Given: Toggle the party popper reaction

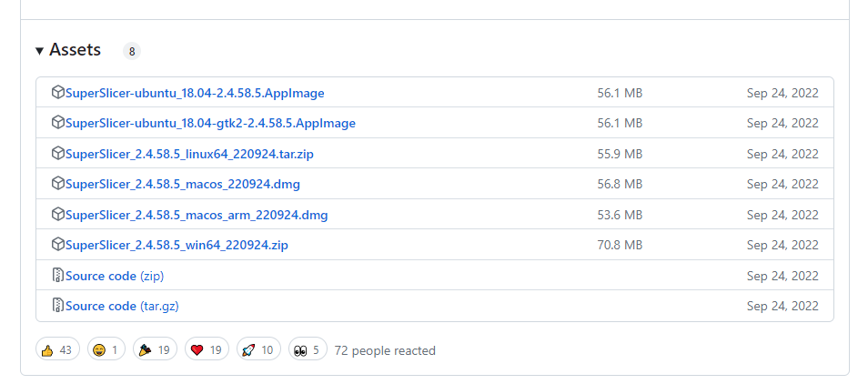Looking at the screenshot, I should pyautogui.click(x=155, y=349).
